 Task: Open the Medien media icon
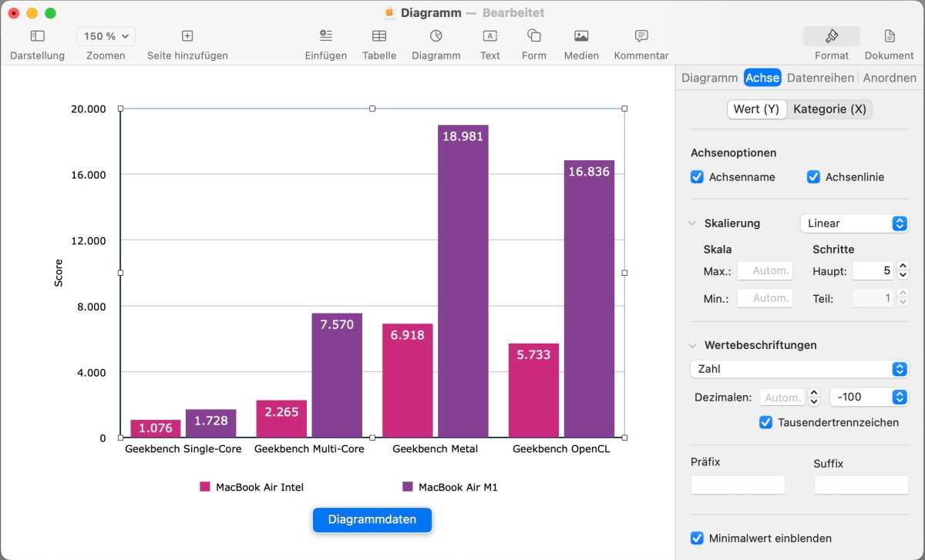pyautogui.click(x=581, y=36)
